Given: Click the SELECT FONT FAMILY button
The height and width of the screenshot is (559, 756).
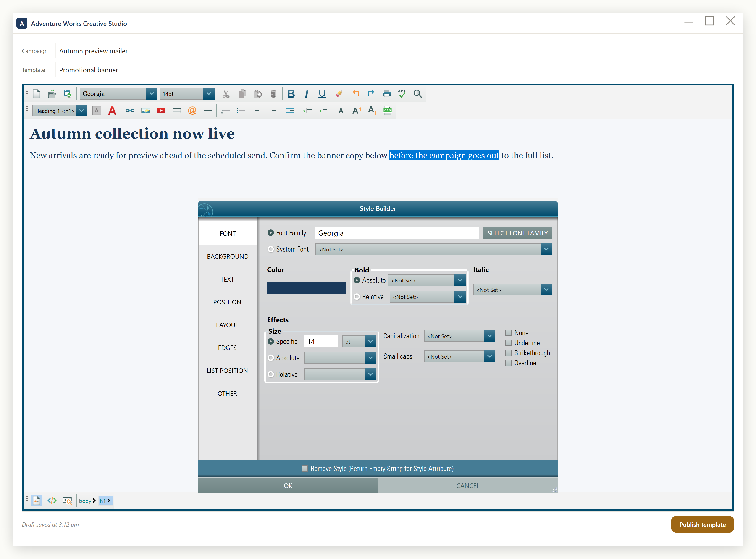Looking at the screenshot, I should (517, 233).
